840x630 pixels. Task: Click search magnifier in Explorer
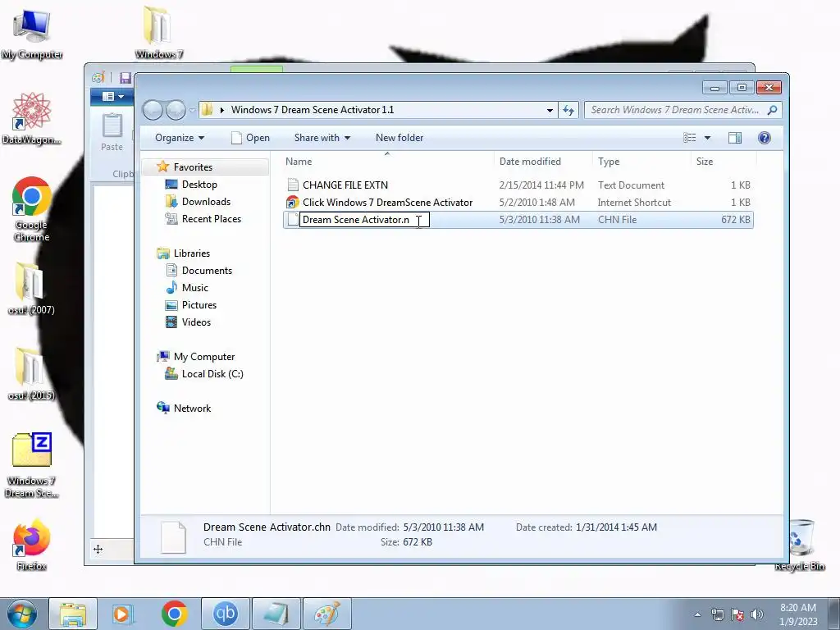point(772,110)
